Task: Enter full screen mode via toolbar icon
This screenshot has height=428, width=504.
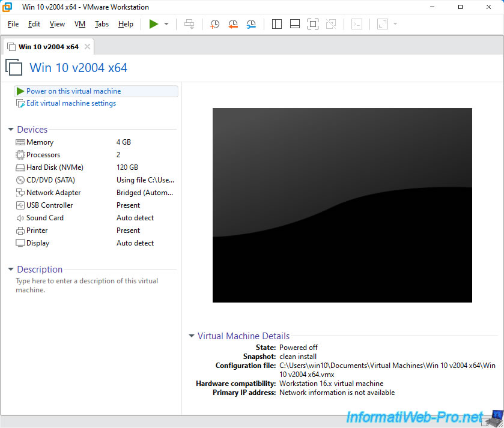Action: coord(313,24)
